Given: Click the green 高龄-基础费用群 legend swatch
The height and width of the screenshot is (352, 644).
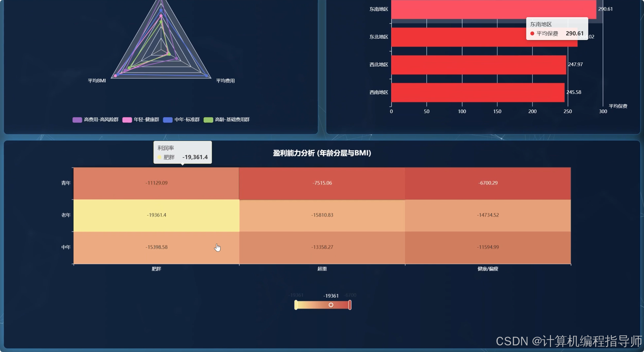Looking at the screenshot, I should 208,120.
